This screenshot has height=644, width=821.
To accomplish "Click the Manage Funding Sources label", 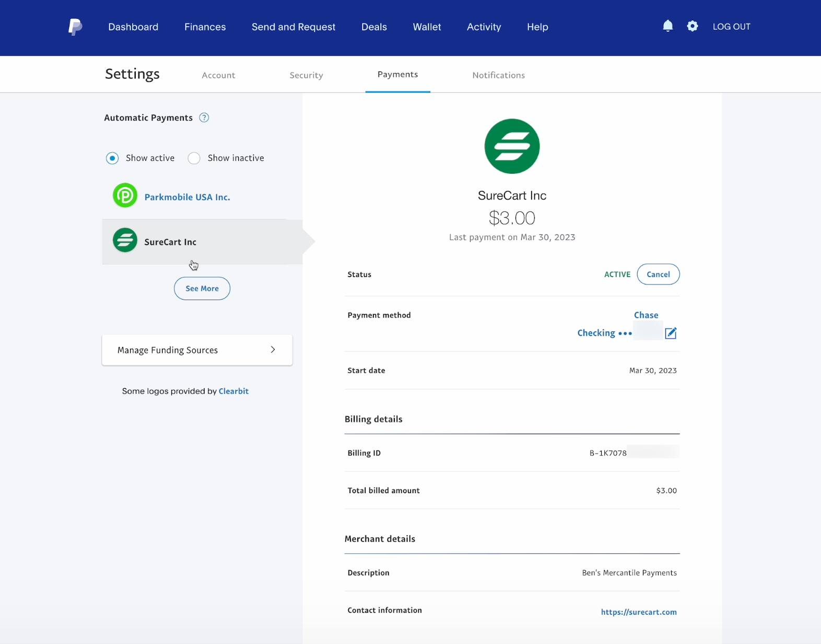I will coord(168,350).
